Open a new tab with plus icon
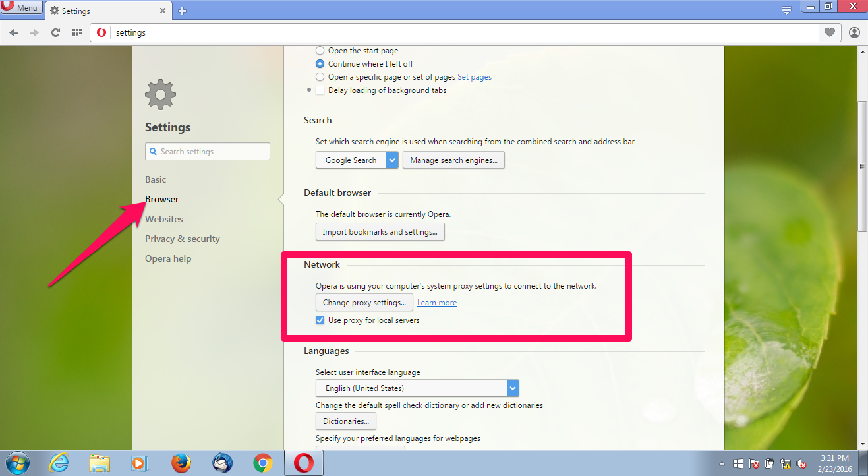The image size is (868, 476). click(183, 11)
